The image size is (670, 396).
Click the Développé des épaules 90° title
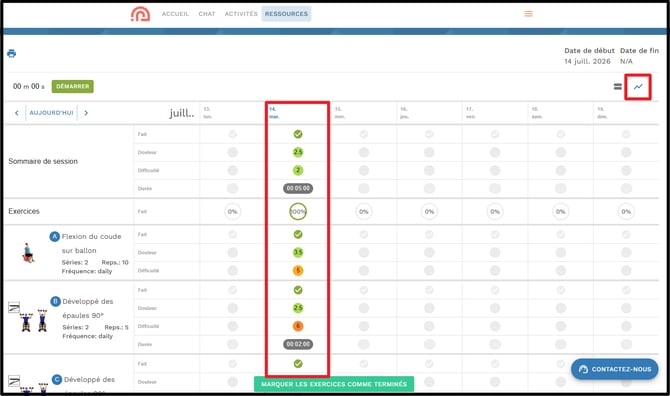tap(88, 308)
